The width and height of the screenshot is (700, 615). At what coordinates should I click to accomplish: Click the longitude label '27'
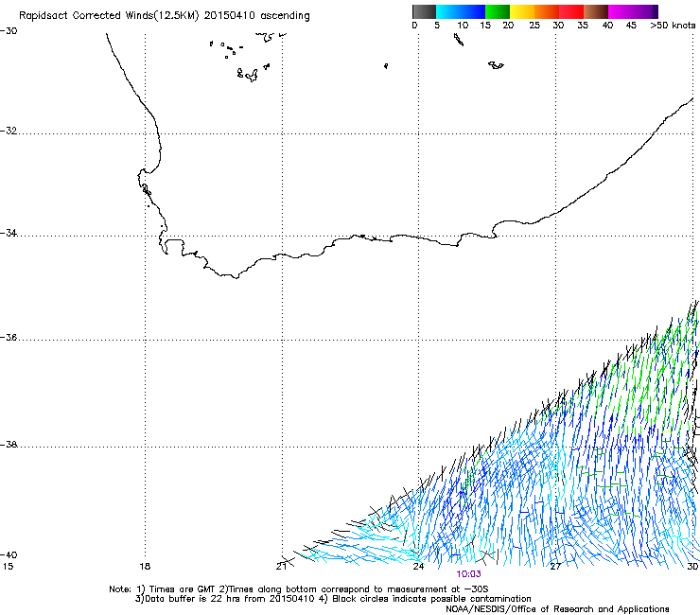(x=555, y=567)
